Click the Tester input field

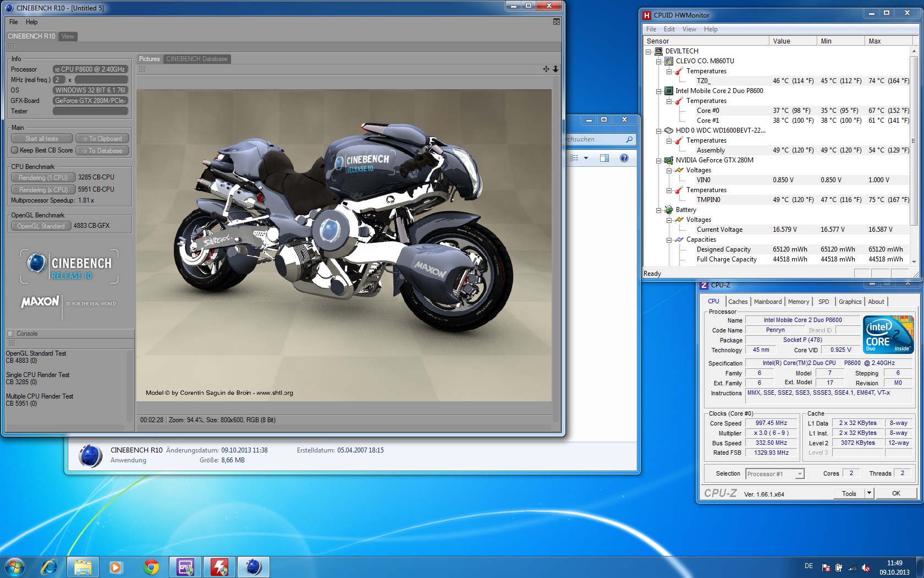pyautogui.click(x=90, y=111)
